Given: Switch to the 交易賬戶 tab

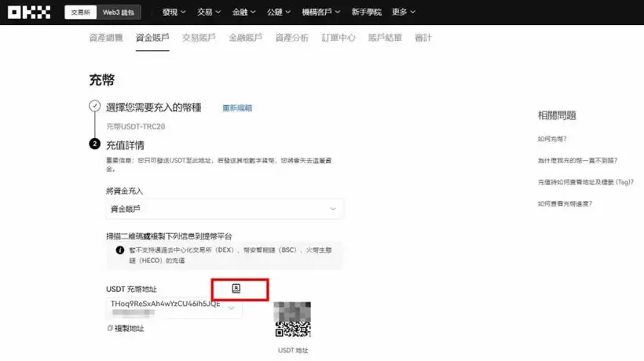Looking at the screenshot, I should pos(199,38).
